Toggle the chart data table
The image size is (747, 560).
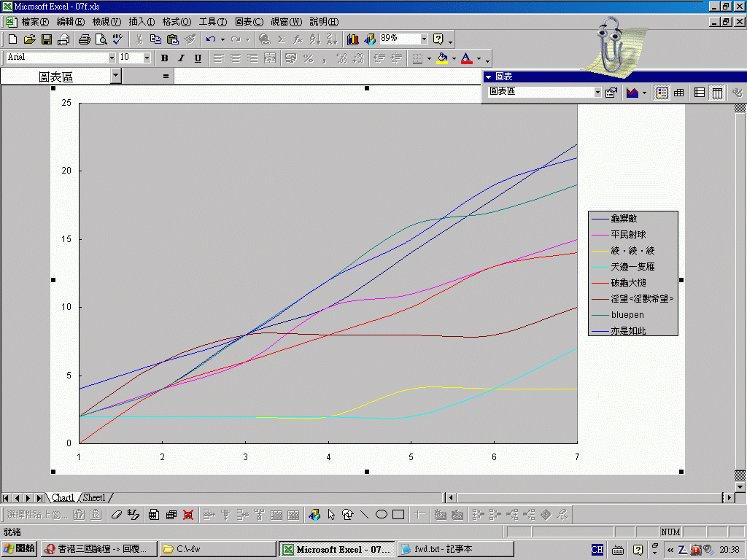pos(679,93)
